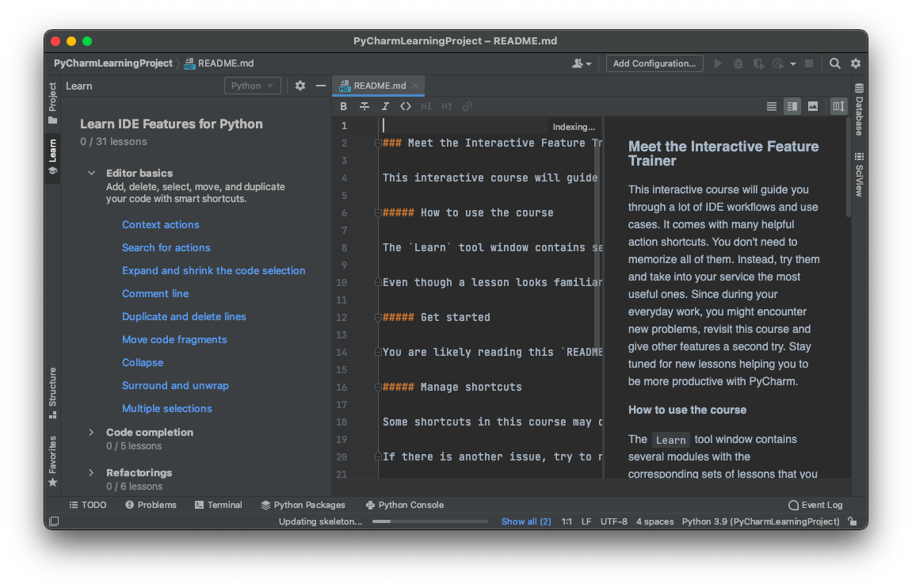Fold the 'Manage shortcuts' heading on line 16
This screenshot has height=588, width=912.
pyautogui.click(x=378, y=388)
